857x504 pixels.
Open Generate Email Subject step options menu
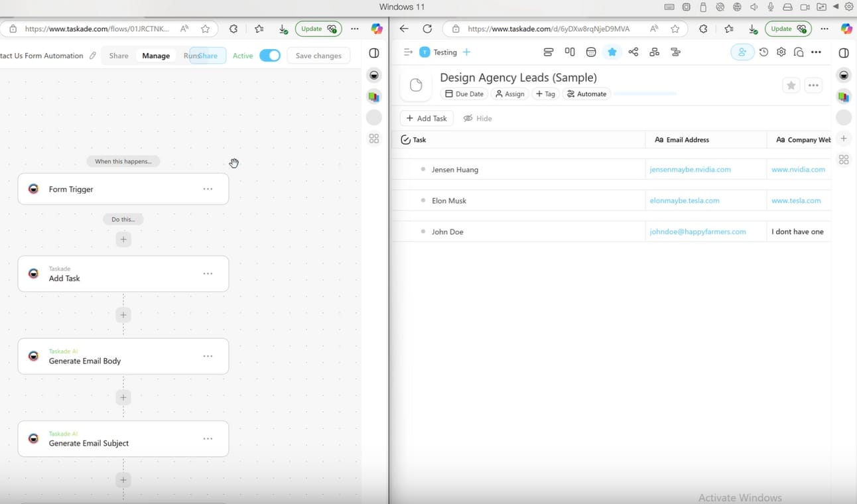coord(208,438)
